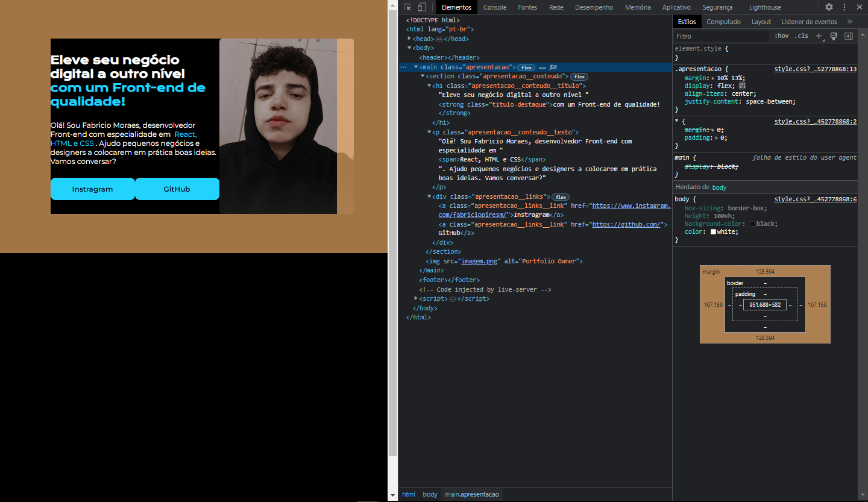868x502 pixels.
Task: Toggle computed styles sidebar icon
Action: coord(849,36)
